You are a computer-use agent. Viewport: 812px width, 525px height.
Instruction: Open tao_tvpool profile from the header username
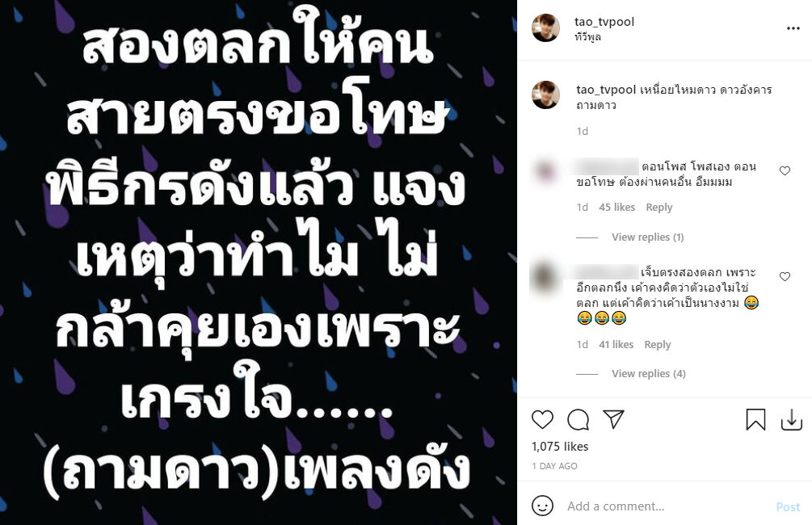[x=604, y=22]
